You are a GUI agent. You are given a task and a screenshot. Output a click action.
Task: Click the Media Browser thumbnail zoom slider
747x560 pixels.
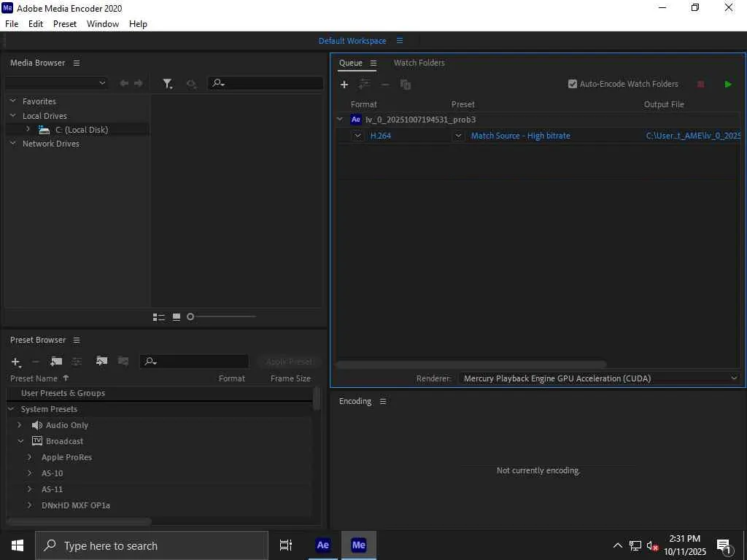point(222,316)
